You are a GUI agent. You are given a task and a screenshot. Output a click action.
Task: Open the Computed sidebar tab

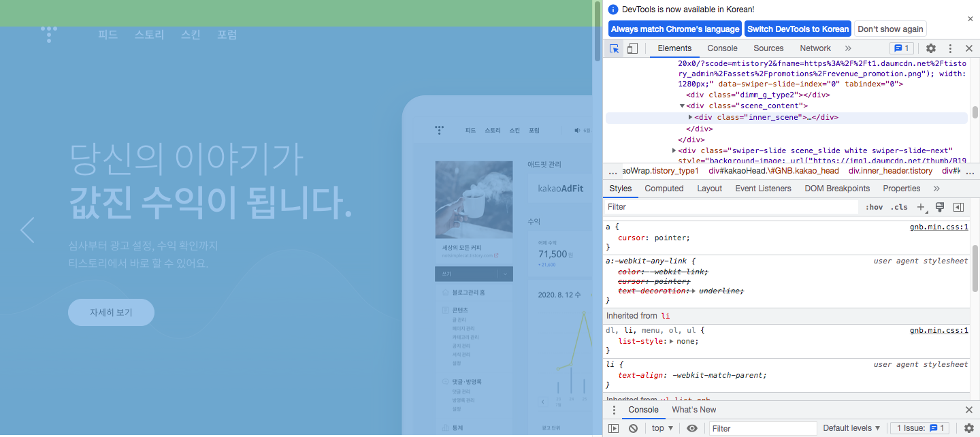(664, 189)
